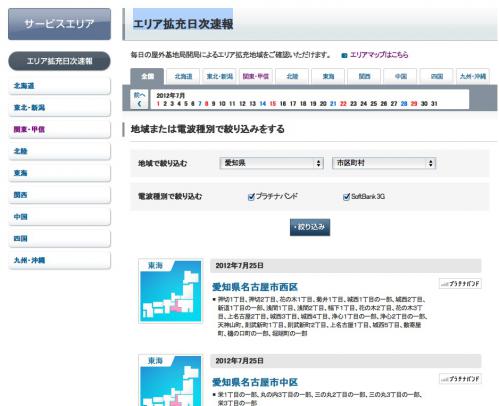499x406 pixels.
Task: Click the エリアマップ link icon
Action: [344, 56]
